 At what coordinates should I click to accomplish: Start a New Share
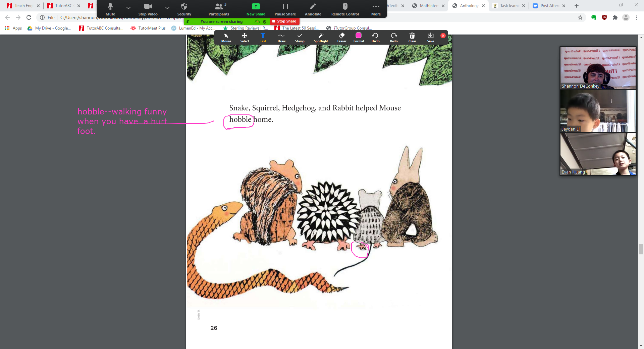(x=256, y=9)
